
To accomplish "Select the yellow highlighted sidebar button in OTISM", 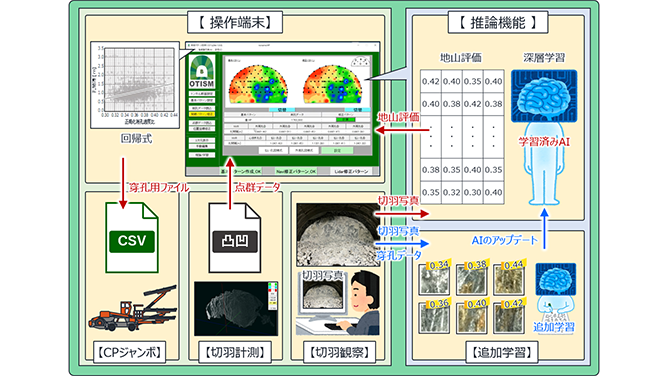I will tap(202, 114).
